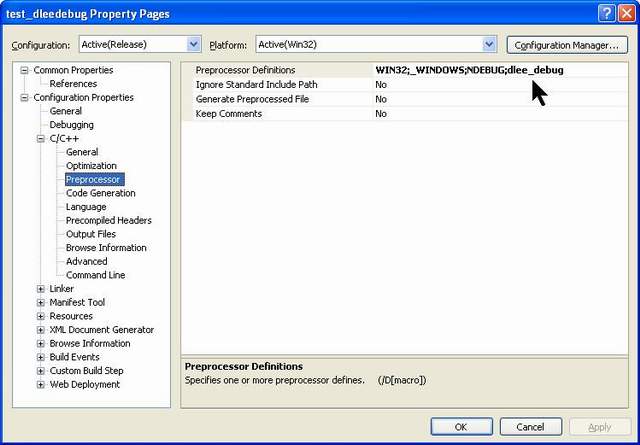Click the Apply button
640x445 pixels.
[x=600, y=427]
